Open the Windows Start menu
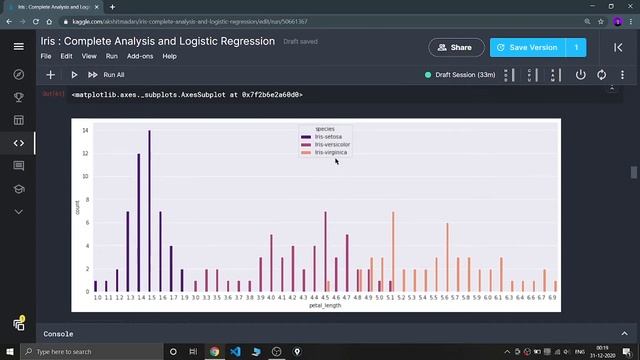 (x=10, y=351)
